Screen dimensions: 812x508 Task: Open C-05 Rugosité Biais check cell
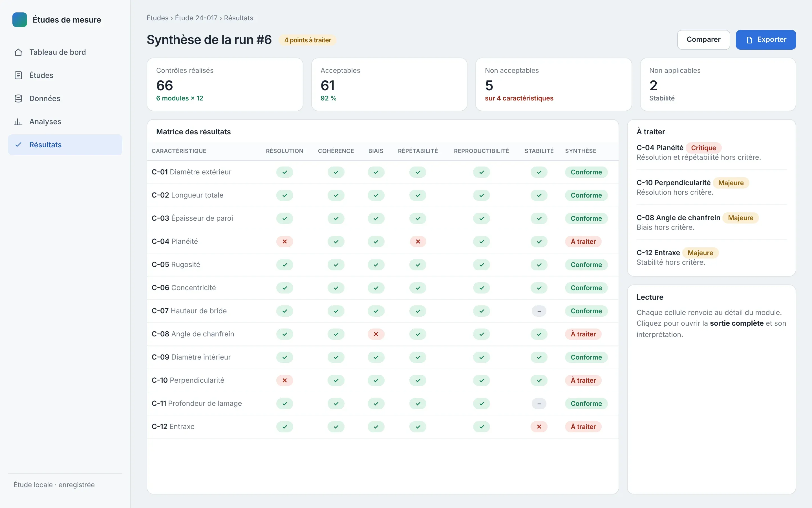[376, 265]
